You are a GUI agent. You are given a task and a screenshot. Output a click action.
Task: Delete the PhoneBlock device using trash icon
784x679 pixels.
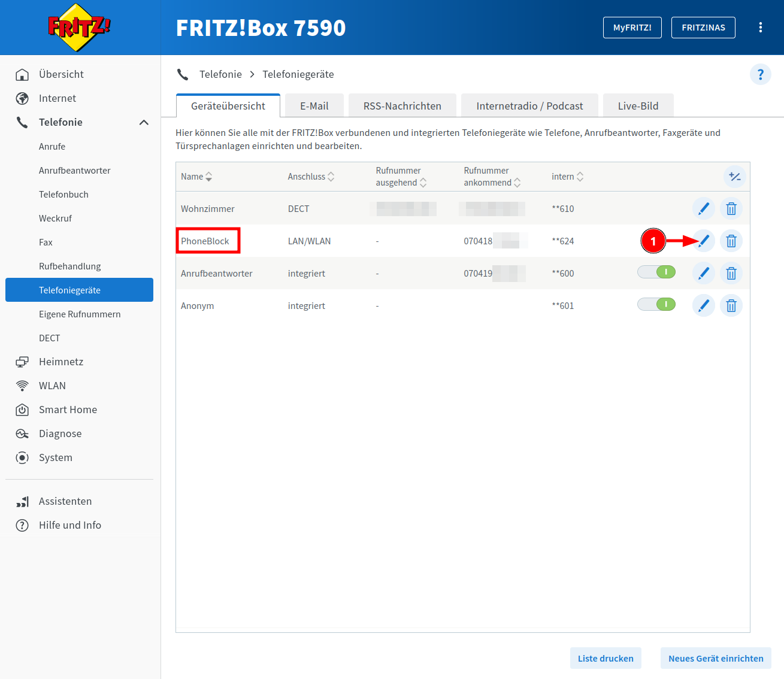coord(731,241)
